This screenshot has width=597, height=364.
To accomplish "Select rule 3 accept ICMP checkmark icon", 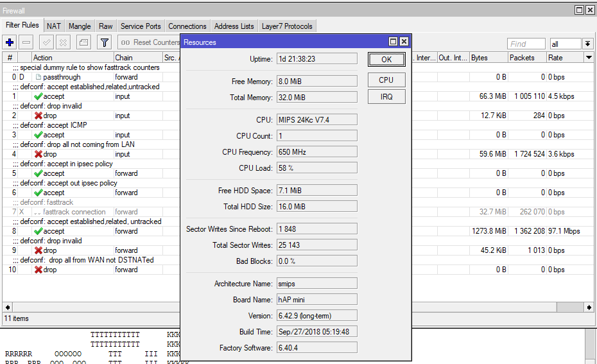I will [38, 135].
